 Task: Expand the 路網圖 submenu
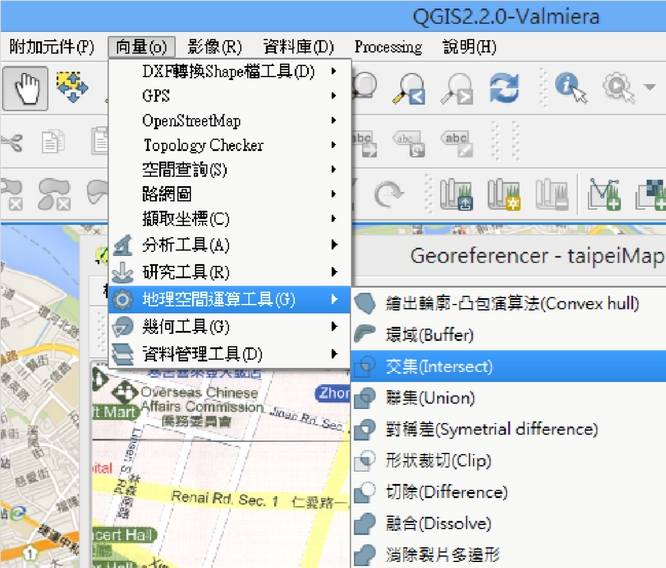click(x=230, y=194)
